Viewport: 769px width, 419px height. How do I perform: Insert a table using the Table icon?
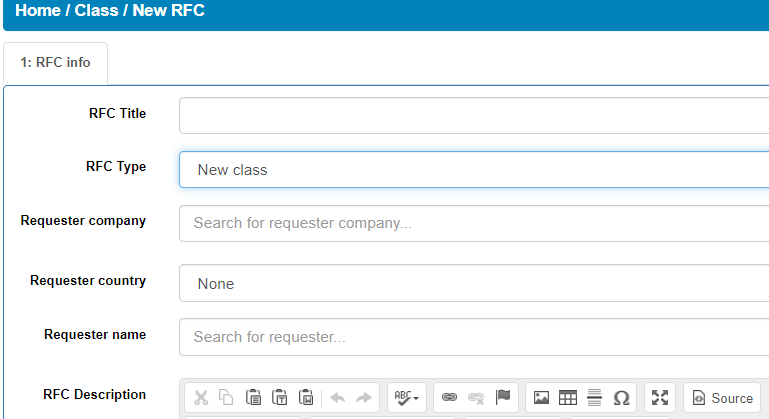click(568, 398)
